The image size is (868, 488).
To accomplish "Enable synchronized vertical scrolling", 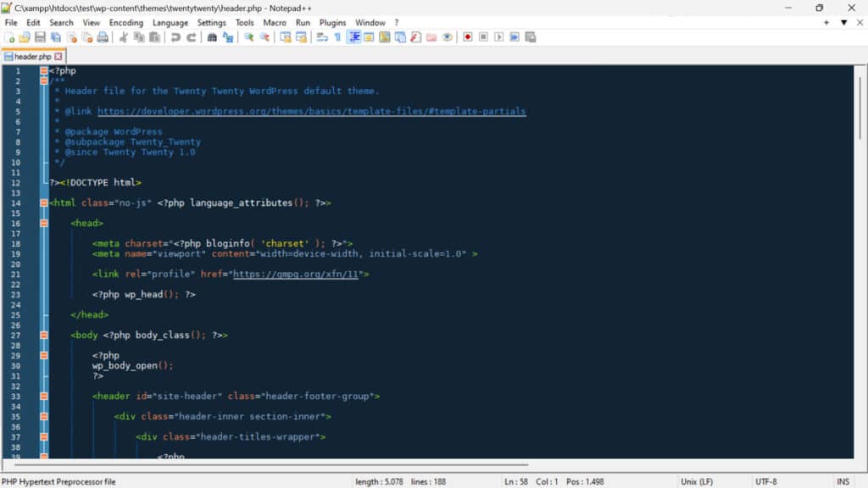I will pos(286,36).
